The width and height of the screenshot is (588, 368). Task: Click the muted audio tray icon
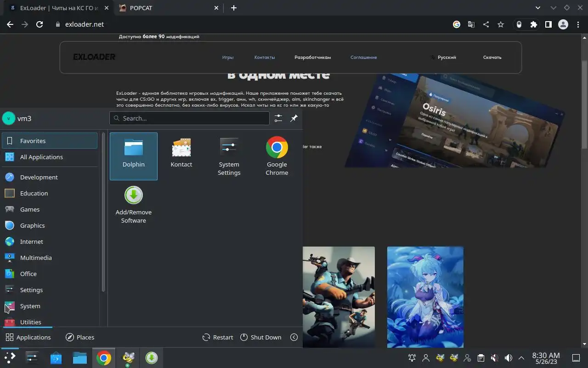point(495,358)
